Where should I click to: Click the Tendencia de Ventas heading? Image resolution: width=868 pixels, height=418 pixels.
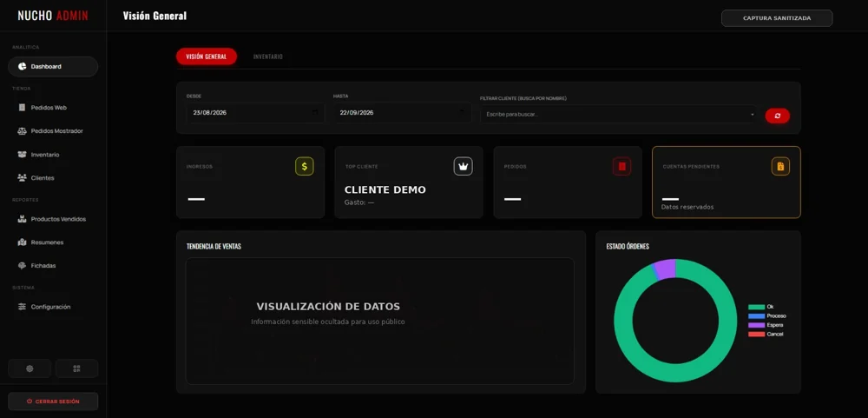pos(214,247)
